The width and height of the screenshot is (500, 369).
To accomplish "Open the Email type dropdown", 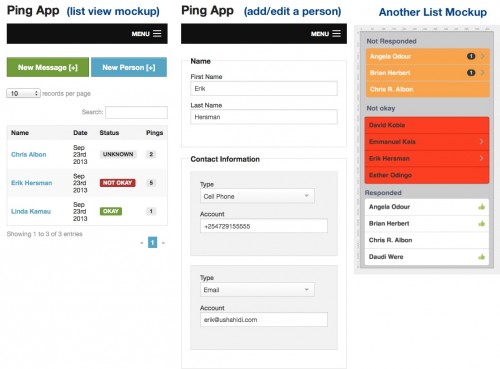I will coord(257,290).
